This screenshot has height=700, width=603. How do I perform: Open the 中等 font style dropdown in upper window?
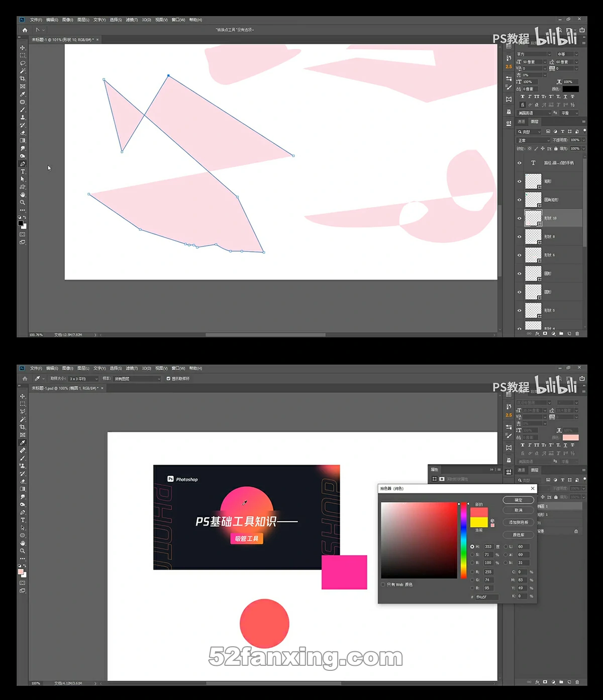point(567,54)
